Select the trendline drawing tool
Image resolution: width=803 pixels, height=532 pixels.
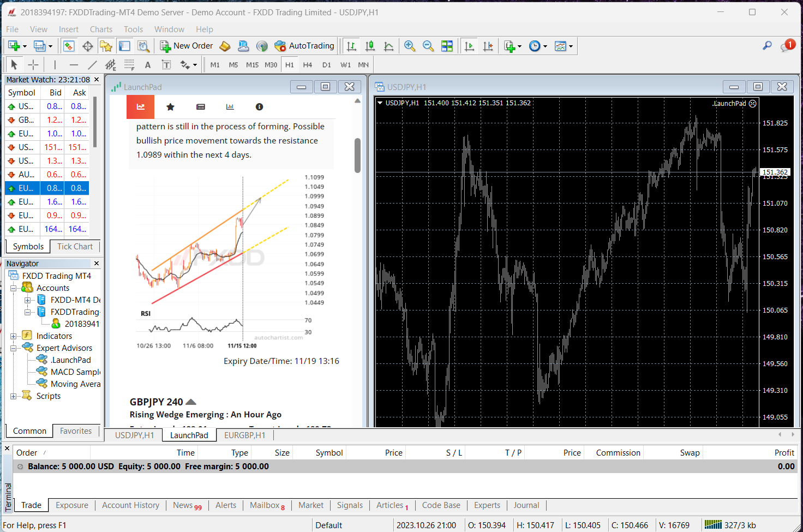[x=92, y=65]
